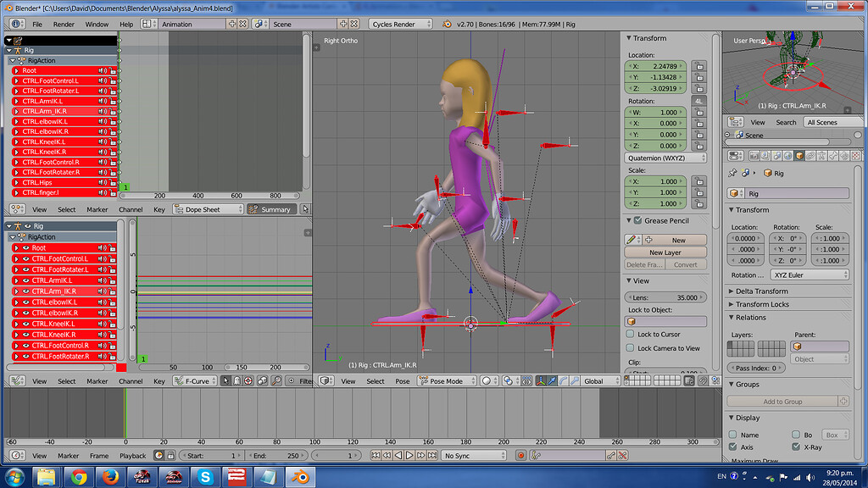This screenshot has width=868, height=488.
Task: Toggle Summary in Dope Sheet header
Action: (x=270, y=209)
